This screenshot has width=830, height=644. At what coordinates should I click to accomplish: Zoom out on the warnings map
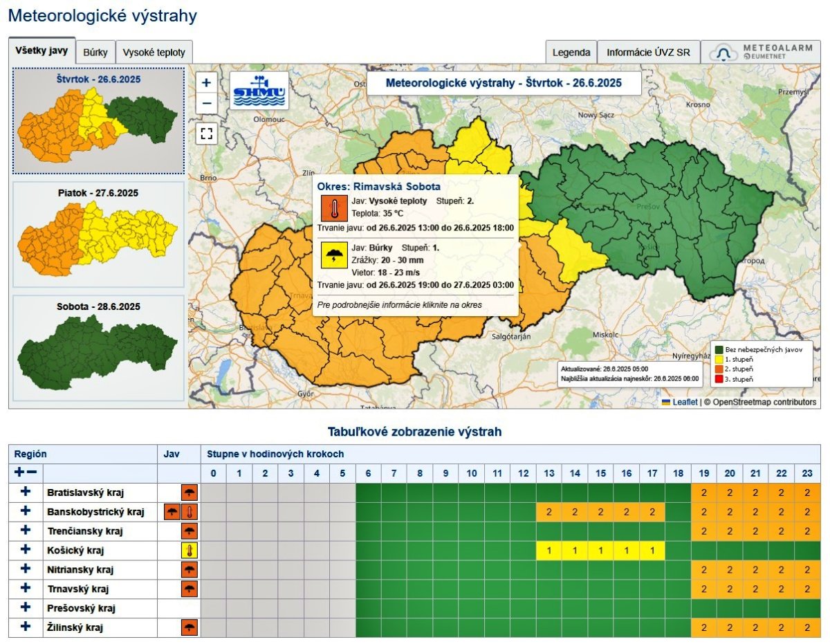[x=206, y=104]
